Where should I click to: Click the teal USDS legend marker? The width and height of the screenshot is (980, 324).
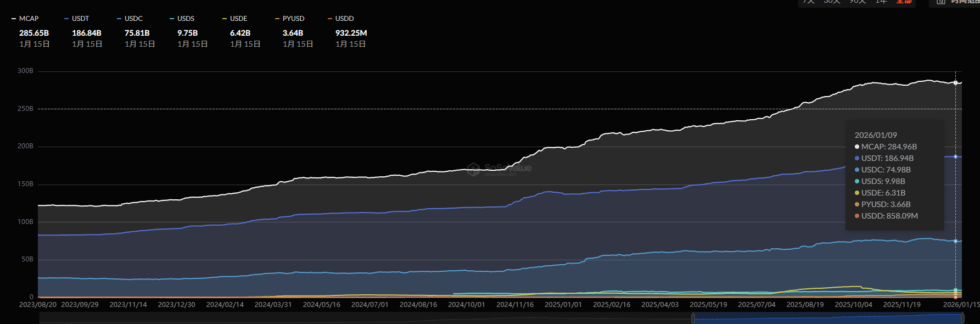tap(172, 19)
